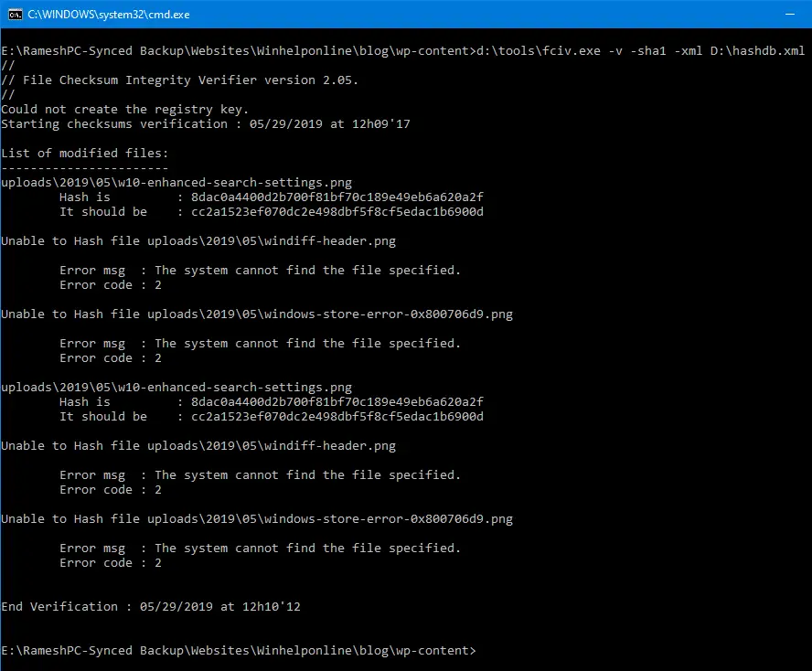
Task: Click first 'windows-store-error-0x800706d9.png' line
Action: pos(257,314)
